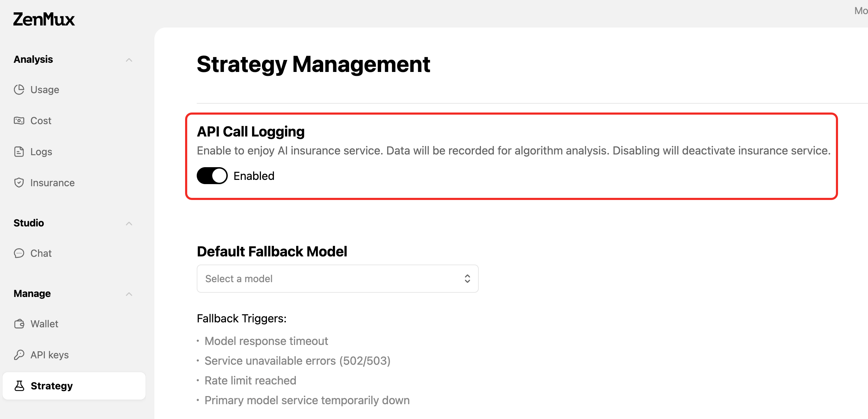This screenshot has height=419, width=868.
Task: Select the Strategy sidebar item
Action: point(74,386)
